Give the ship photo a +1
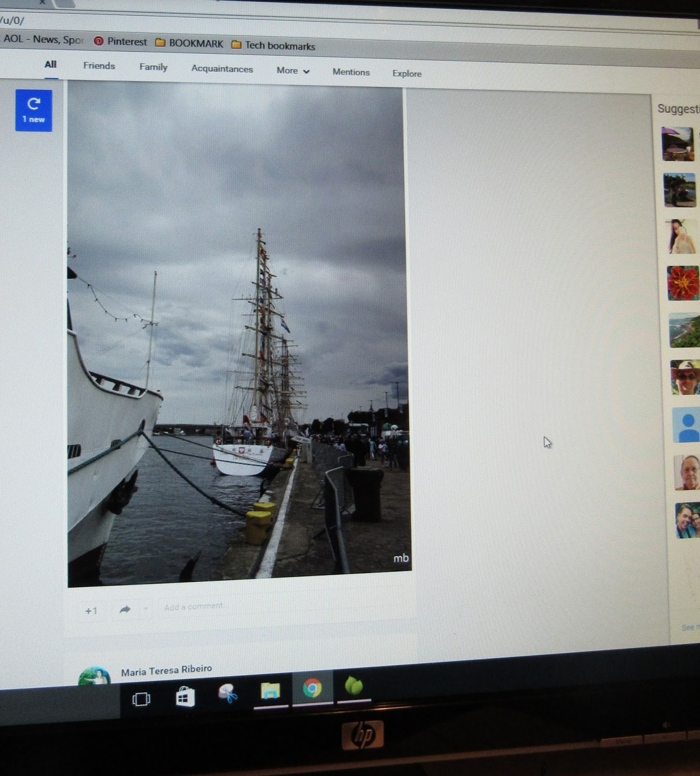The image size is (700, 776). pos(91,611)
